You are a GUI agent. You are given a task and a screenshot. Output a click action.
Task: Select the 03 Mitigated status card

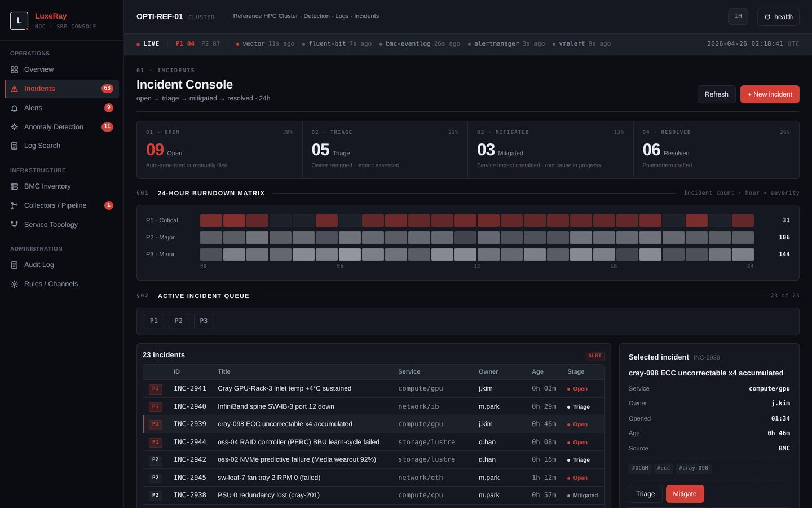pyautogui.click(x=550, y=150)
